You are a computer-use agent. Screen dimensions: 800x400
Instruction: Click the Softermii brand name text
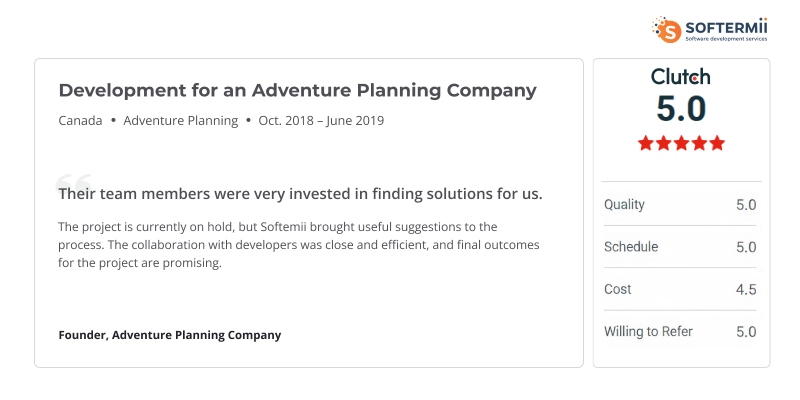(x=726, y=24)
